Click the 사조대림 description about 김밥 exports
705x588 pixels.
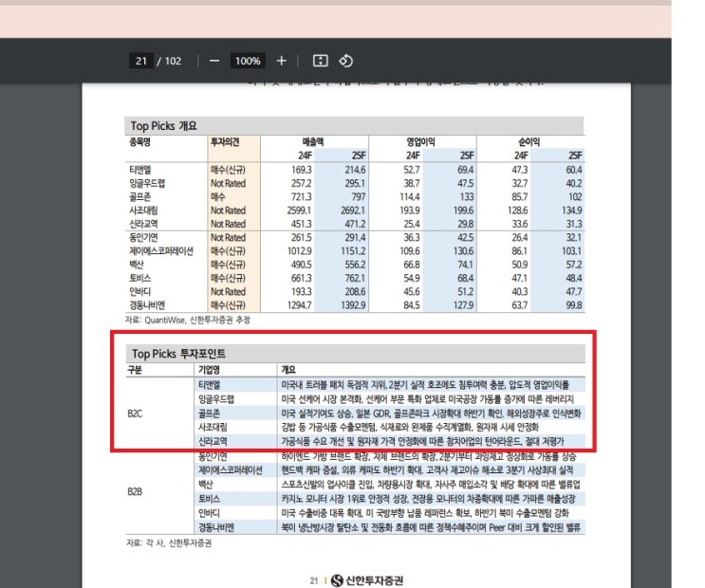410,427
